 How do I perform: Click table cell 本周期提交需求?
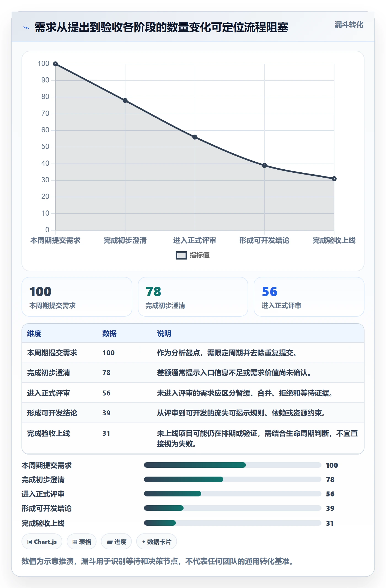coord(52,353)
